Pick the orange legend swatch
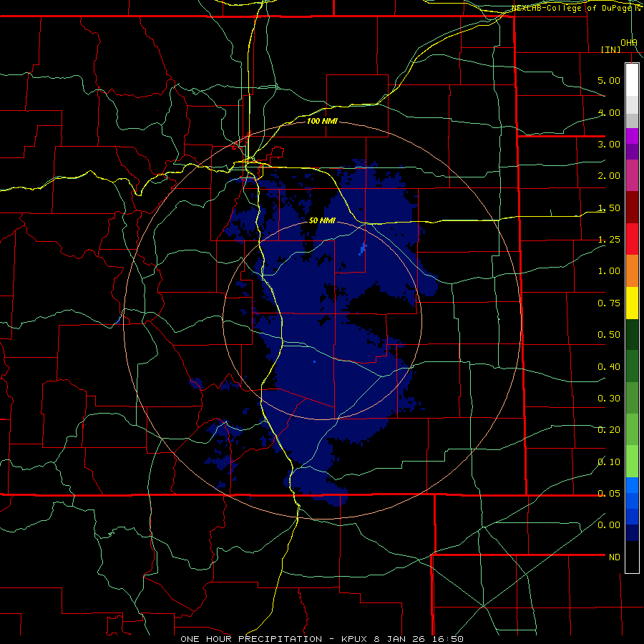644x644 pixels. point(632,271)
